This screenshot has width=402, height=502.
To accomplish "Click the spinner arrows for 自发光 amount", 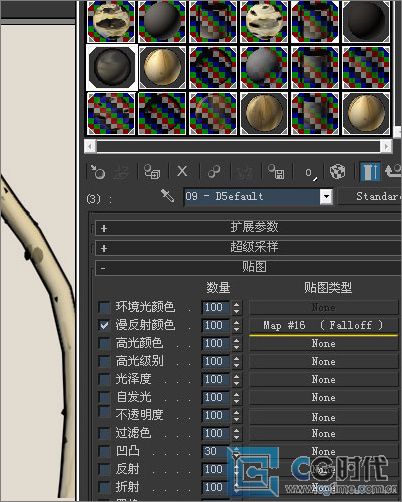I will 236,397.
